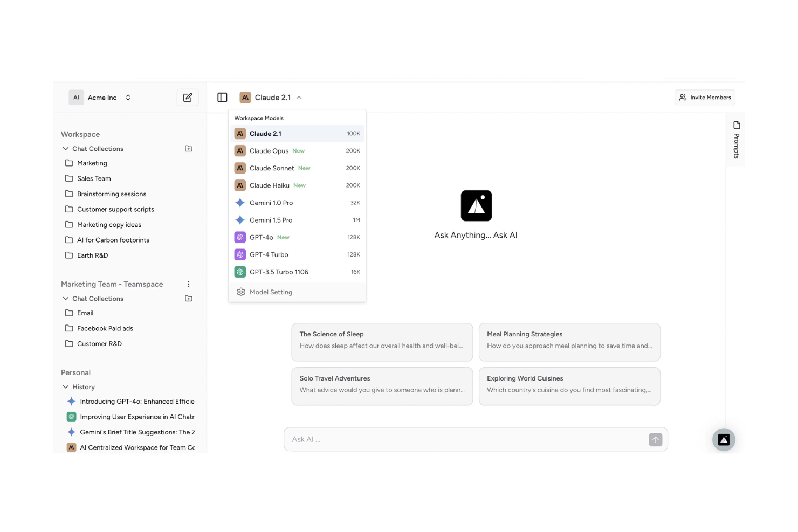Open Model Setting
The width and height of the screenshot is (798, 532).
coord(297,292)
